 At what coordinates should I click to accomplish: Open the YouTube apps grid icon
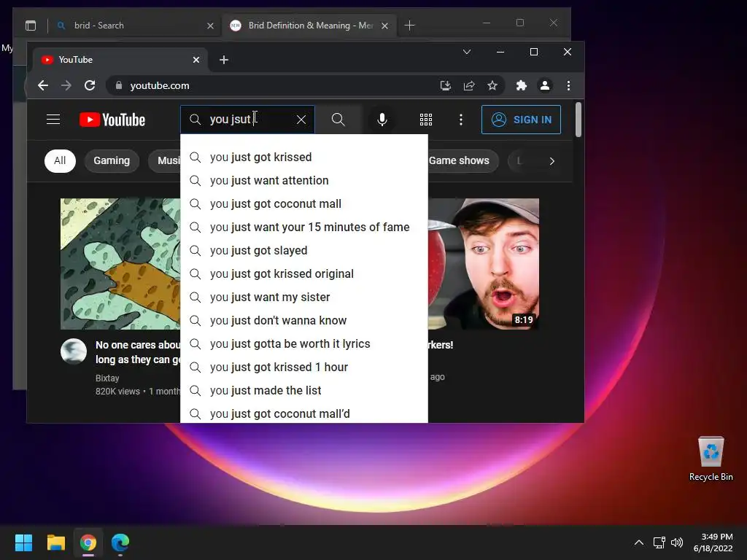(426, 120)
